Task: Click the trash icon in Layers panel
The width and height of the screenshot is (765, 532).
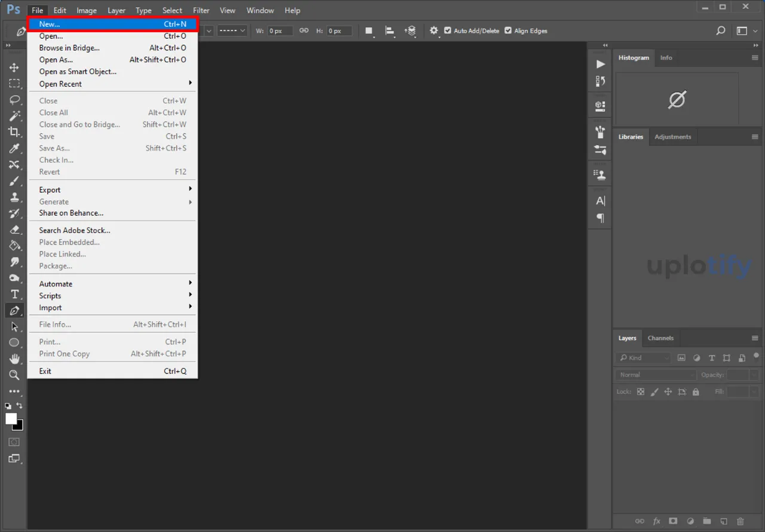Action: click(740, 521)
